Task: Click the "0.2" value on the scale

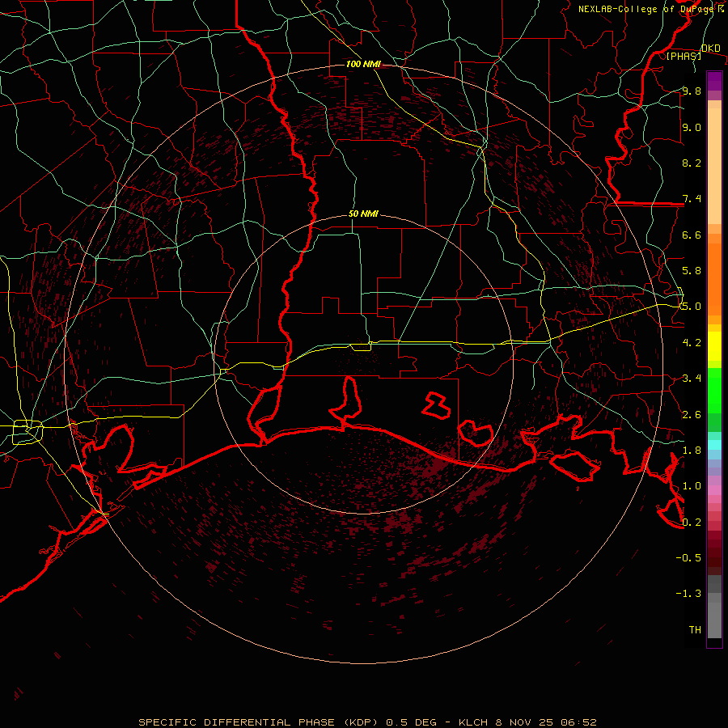Action: pos(692,523)
